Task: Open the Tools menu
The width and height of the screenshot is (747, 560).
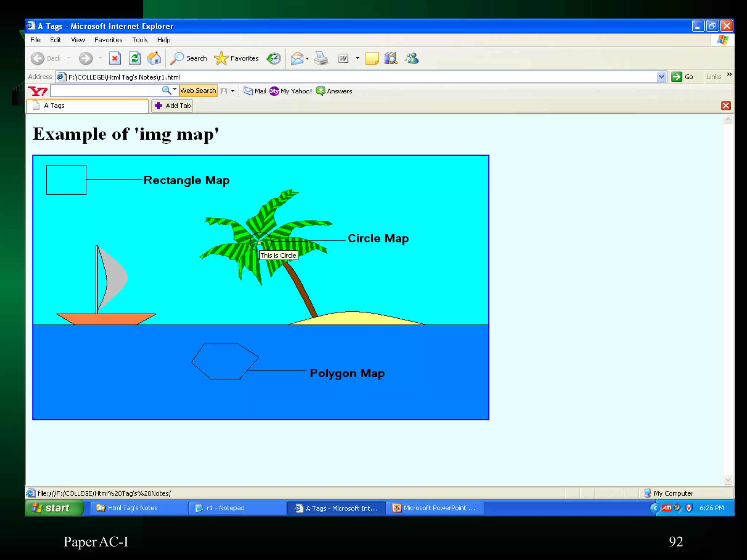Action: [140, 40]
